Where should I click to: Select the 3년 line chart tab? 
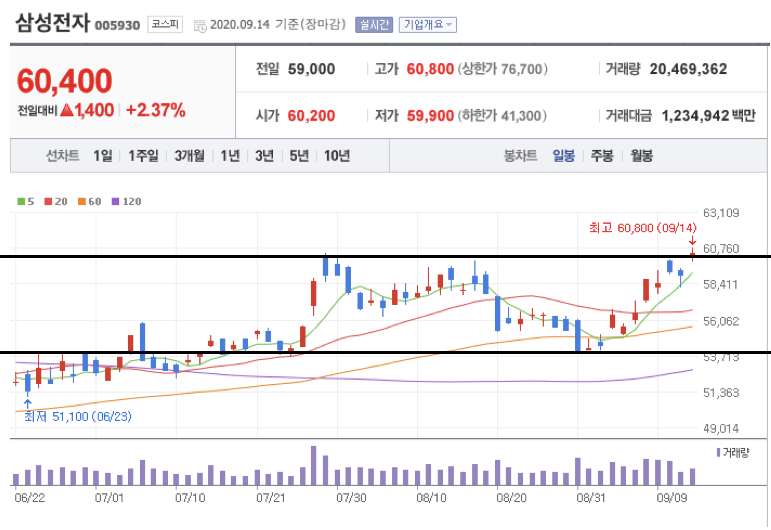coord(264,156)
